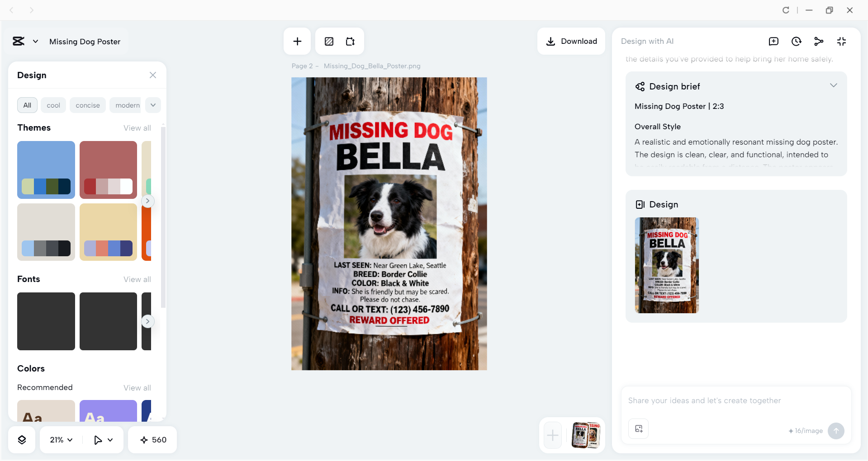Open the zoom level dropdown showing 21%
Screen dimensions: 868x461
60,439
